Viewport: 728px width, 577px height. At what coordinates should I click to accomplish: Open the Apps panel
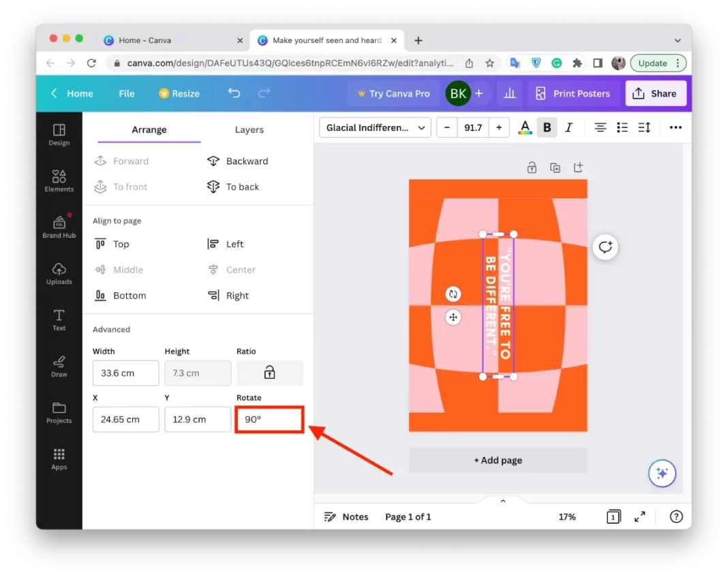59,459
